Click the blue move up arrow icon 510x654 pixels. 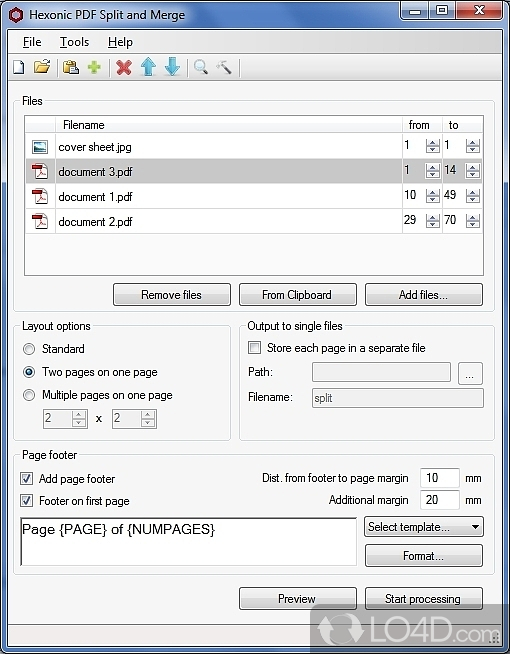[x=148, y=67]
